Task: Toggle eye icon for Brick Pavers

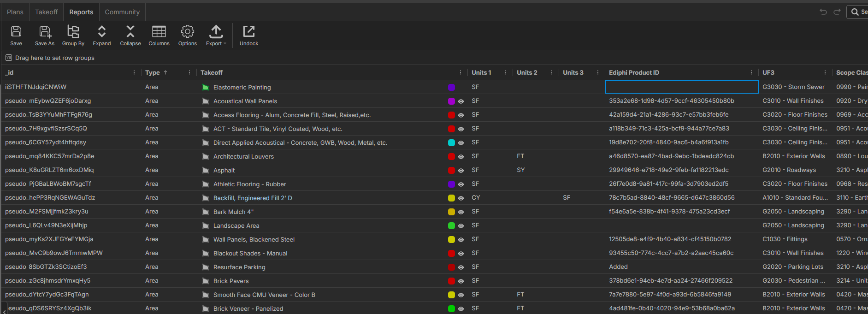Action: point(461,281)
